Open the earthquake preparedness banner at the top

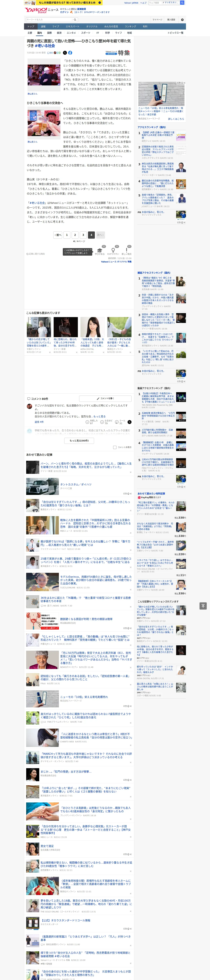63,3
